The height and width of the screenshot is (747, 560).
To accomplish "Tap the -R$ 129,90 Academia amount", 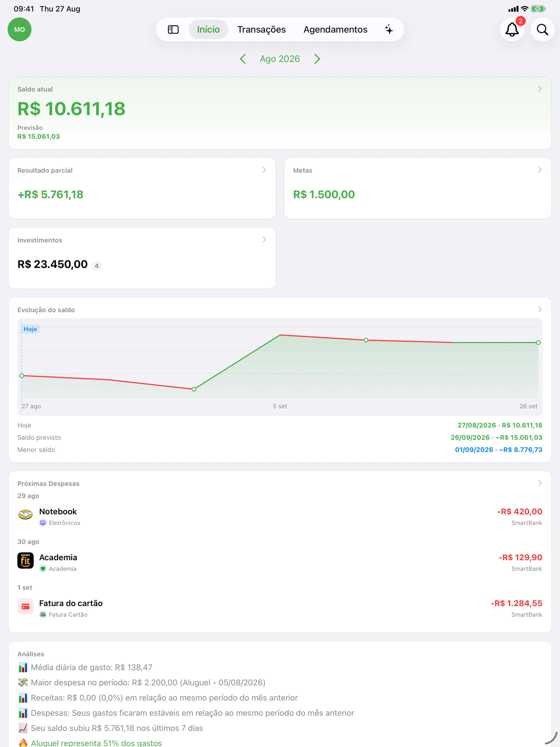I will tap(520, 557).
